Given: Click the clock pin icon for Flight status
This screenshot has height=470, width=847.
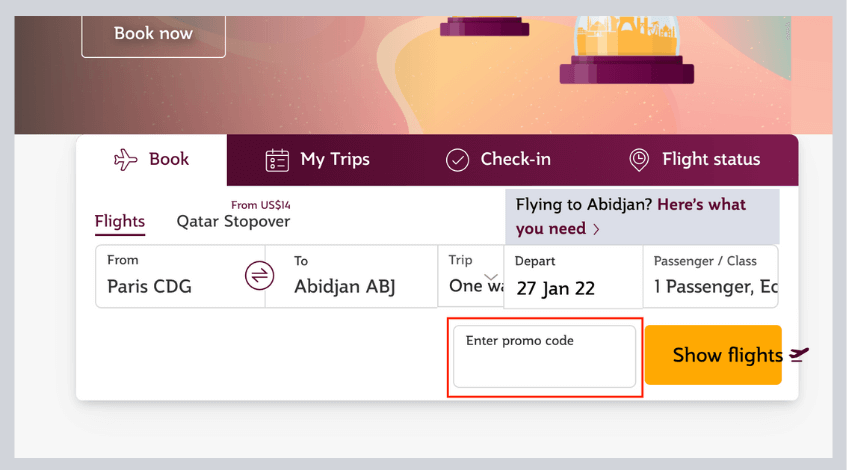Looking at the screenshot, I should coord(639,160).
